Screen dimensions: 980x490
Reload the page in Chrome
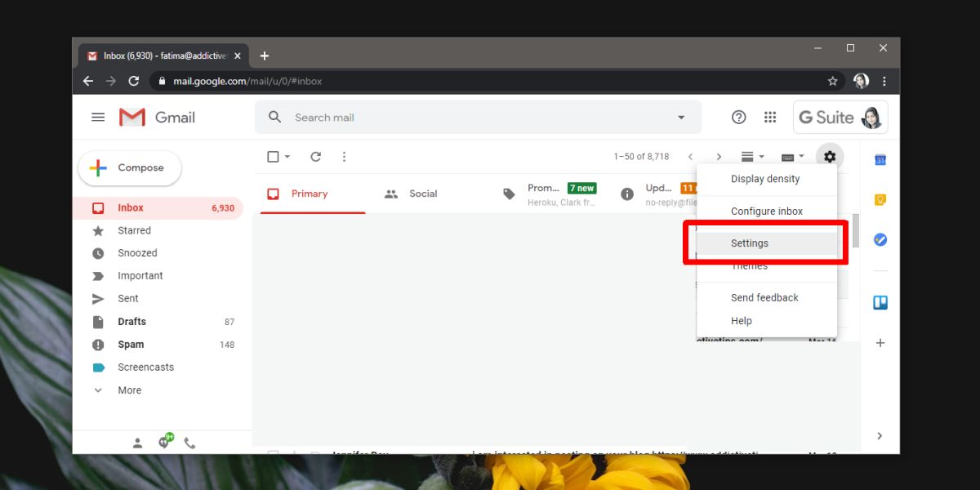click(x=134, y=81)
